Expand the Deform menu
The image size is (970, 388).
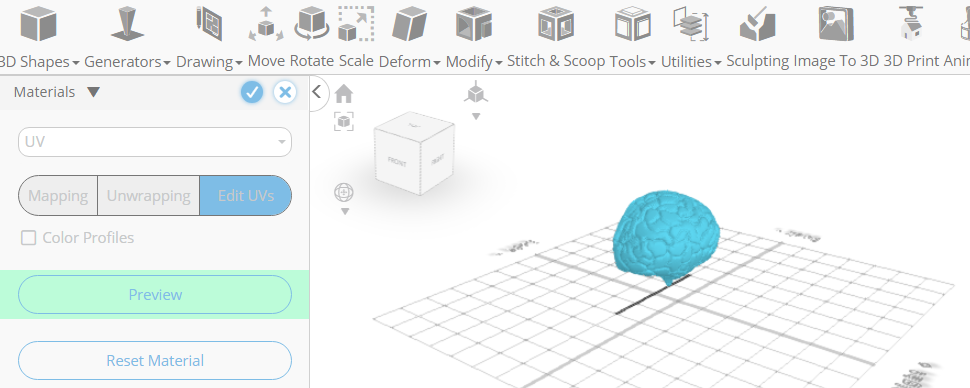[437, 63]
